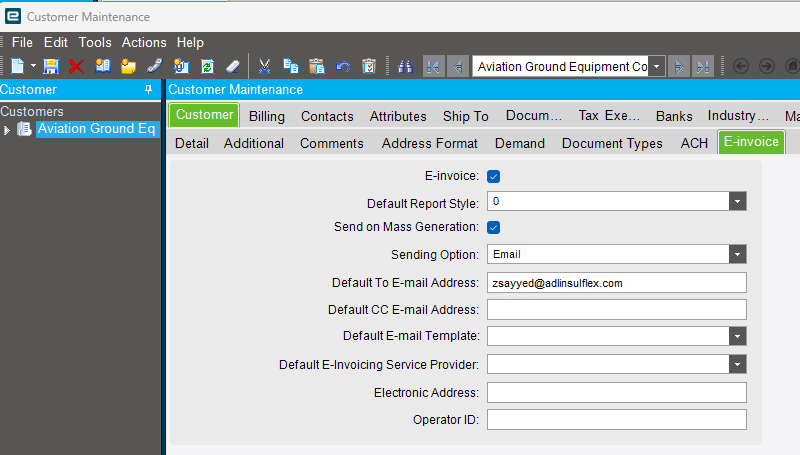Click the phone call log icon
This screenshot has height=455, width=800.
[155, 66]
